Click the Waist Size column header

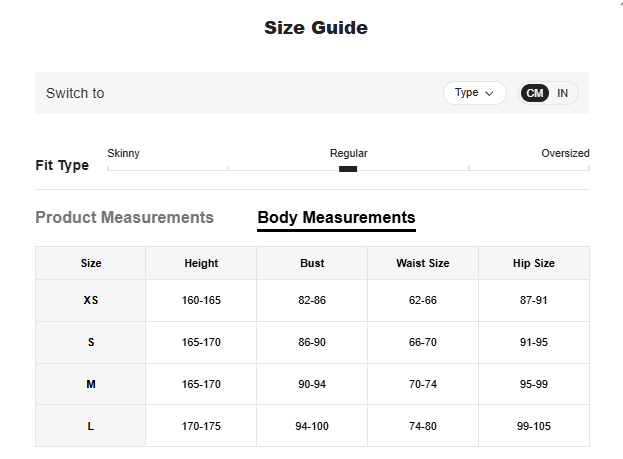point(423,263)
